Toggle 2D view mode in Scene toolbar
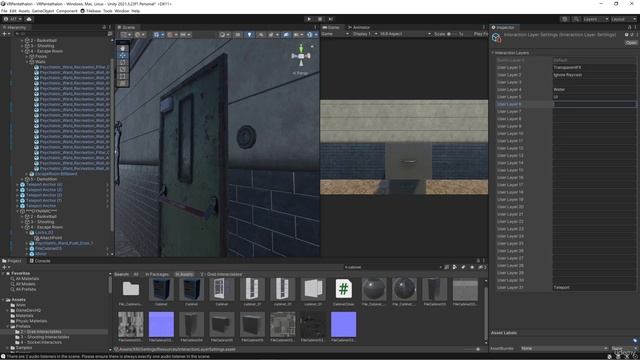 (x=238, y=35)
